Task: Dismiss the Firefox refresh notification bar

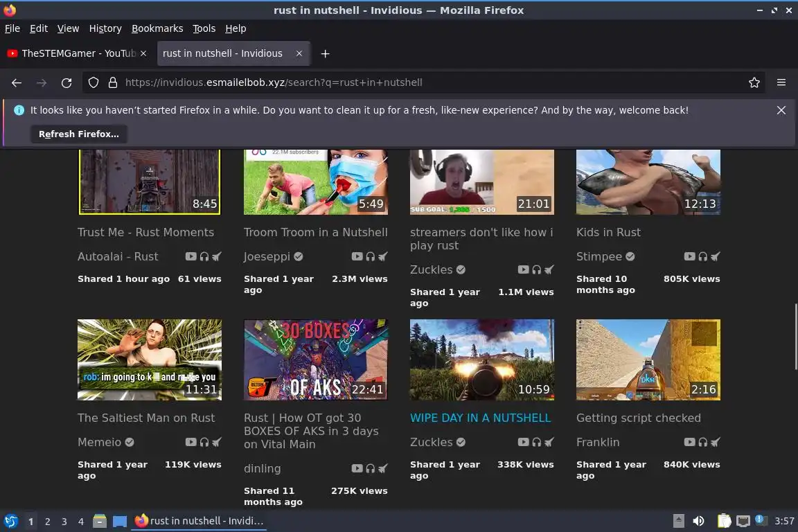Action: [x=781, y=110]
